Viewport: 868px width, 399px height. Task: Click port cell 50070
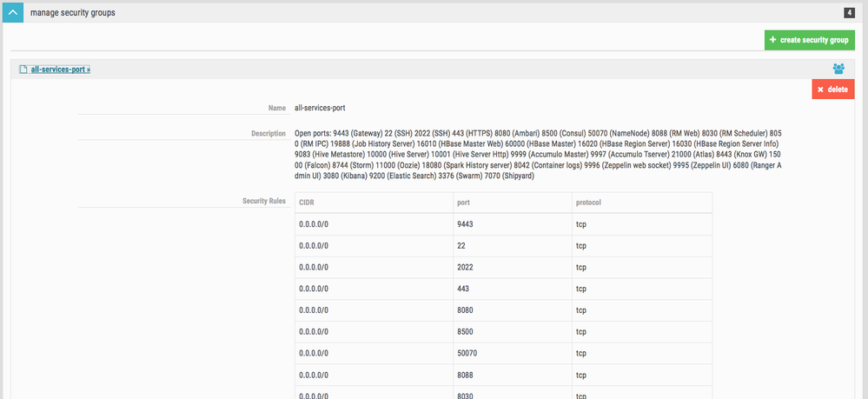click(x=513, y=354)
